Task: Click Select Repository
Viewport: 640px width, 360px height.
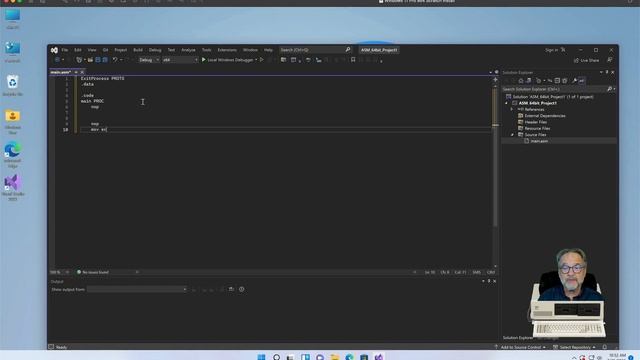Action: click(574, 347)
